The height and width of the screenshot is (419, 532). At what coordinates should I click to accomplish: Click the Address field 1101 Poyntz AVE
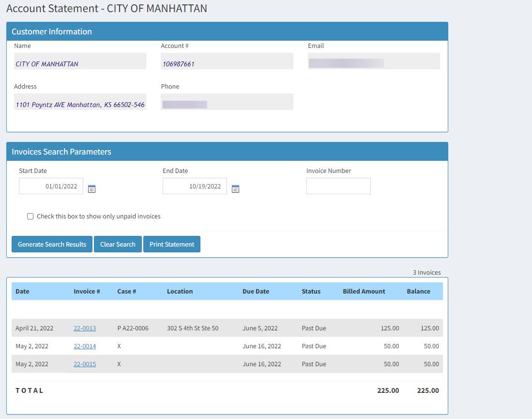point(80,102)
